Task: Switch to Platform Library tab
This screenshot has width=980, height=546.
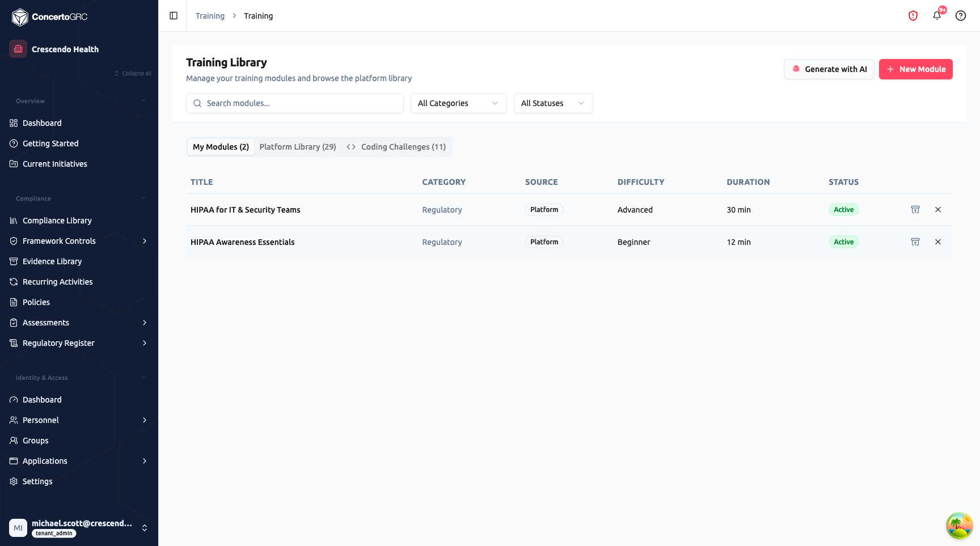Action: 298,147
